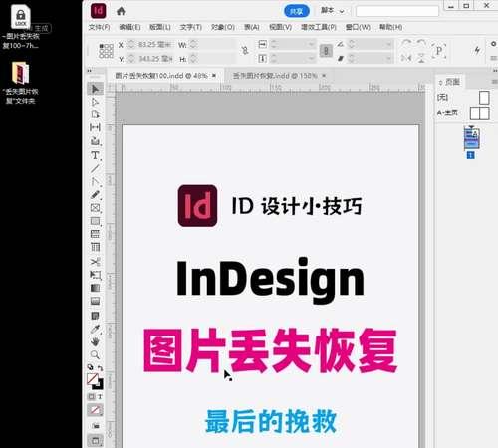The width and height of the screenshot is (498, 448).
Task: Toggle formatting affects text T button
Action: [100, 396]
